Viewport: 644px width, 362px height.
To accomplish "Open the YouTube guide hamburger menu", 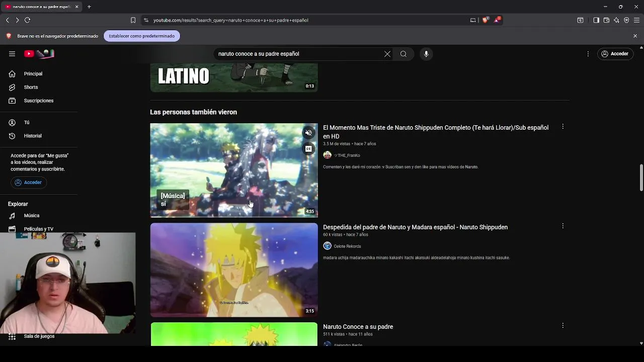I will pyautogui.click(x=12, y=54).
